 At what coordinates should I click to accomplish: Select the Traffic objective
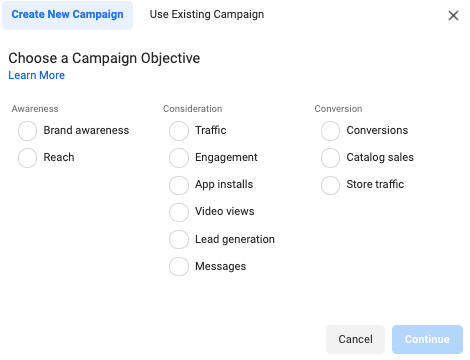(179, 131)
